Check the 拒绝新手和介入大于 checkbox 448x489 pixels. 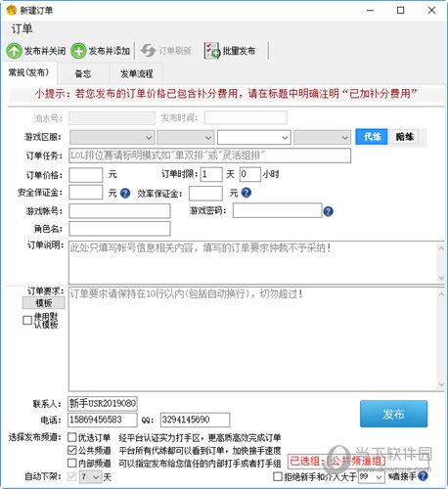[x=278, y=476]
